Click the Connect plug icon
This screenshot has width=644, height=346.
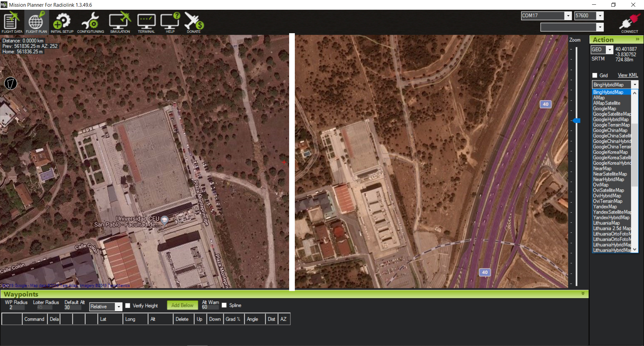click(629, 22)
